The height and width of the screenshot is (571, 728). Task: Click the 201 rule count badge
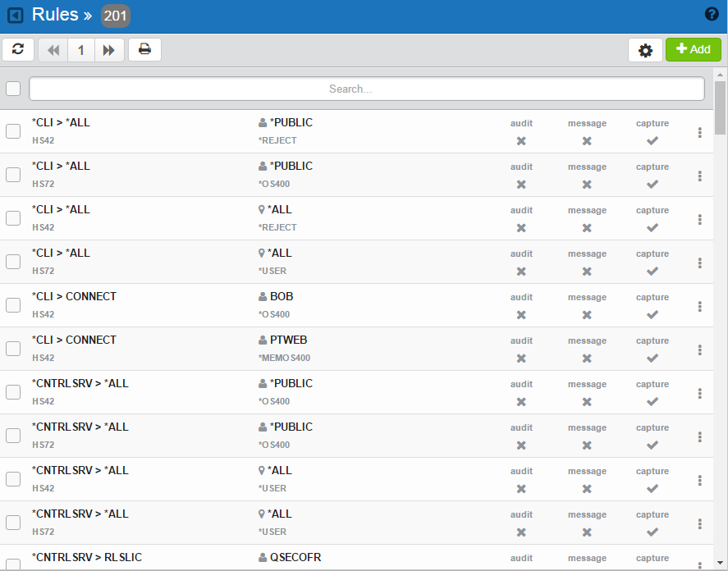[x=115, y=16]
